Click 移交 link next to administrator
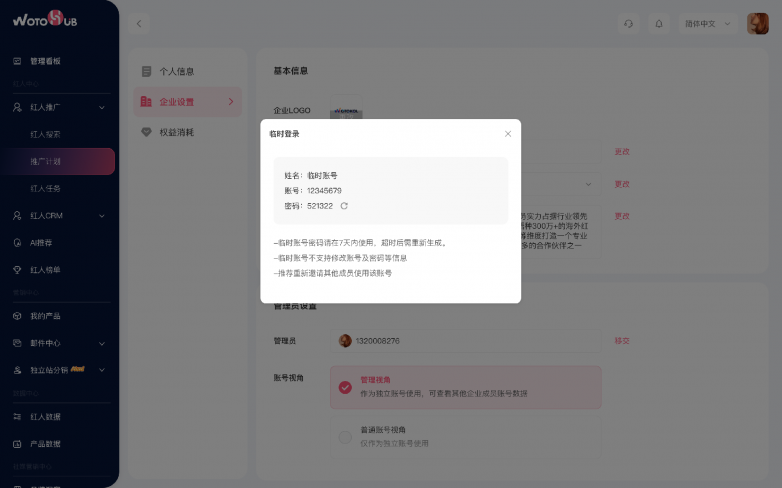This screenshot has height=488, width=782. [622, 341]
